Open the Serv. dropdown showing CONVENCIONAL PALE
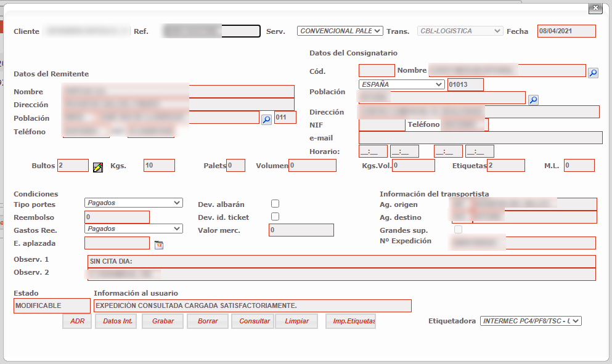This screenshot has width=612, height=364. pyautogui.click(x=340, y=31)
